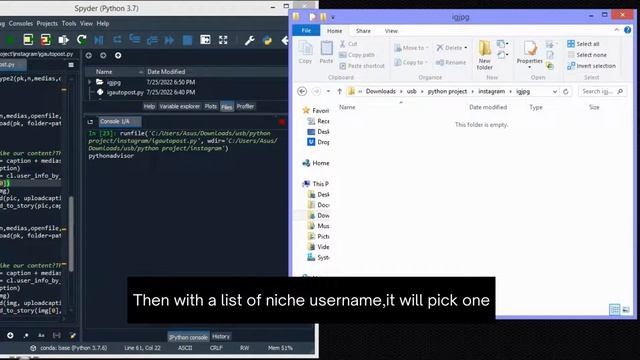
Task: Click first round navigation icon in Files pane
Action: (x=89, y=55)
